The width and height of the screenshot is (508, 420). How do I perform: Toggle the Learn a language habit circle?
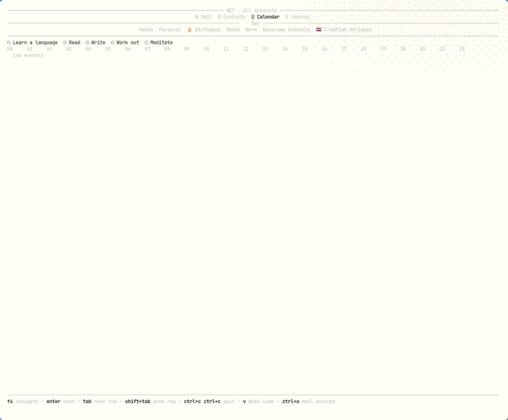9,42
